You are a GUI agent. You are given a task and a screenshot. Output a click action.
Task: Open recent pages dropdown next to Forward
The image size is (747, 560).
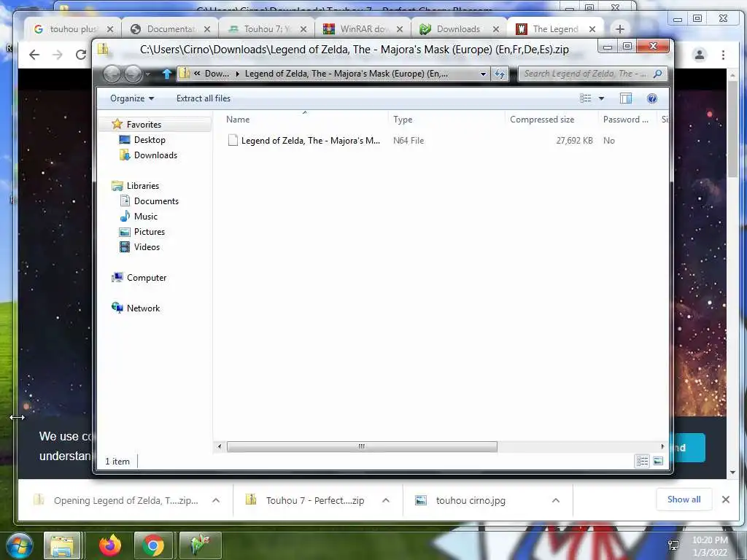(x=148, y=74)
